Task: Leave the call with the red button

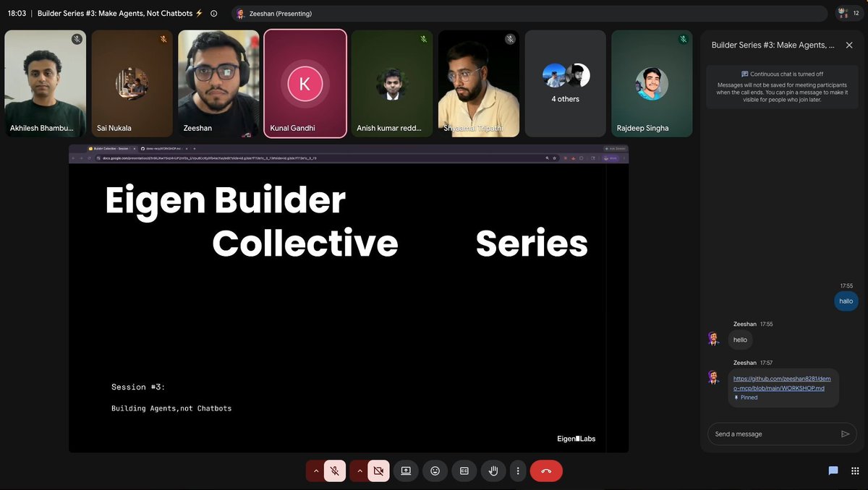Action: coord(546,470)
